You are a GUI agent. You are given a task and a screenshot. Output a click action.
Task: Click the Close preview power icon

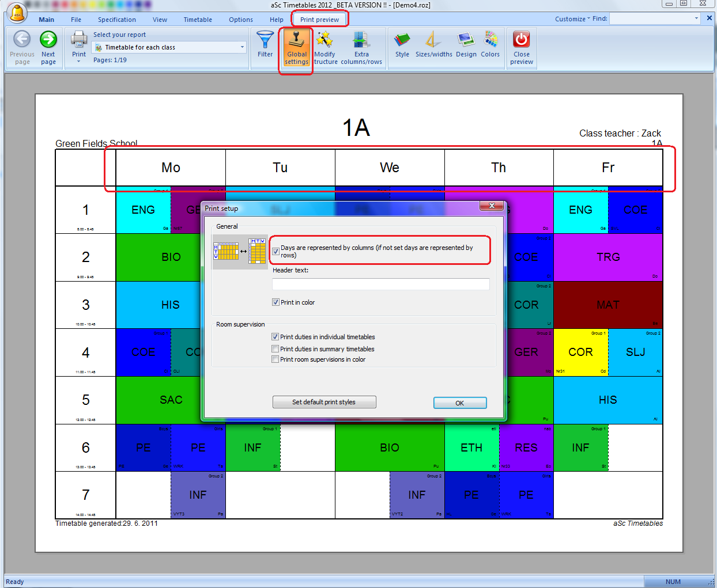(522, 40)
